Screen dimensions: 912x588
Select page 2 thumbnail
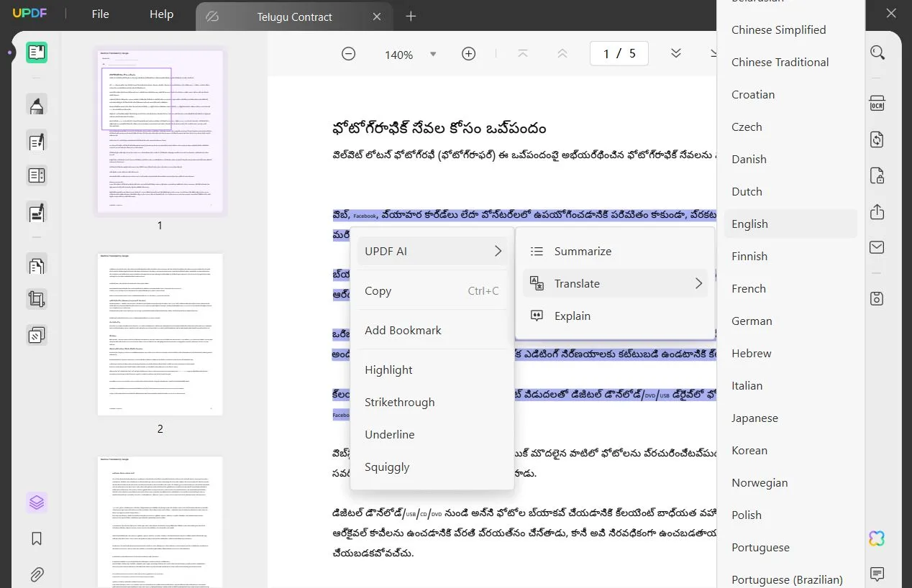point(160,334)
